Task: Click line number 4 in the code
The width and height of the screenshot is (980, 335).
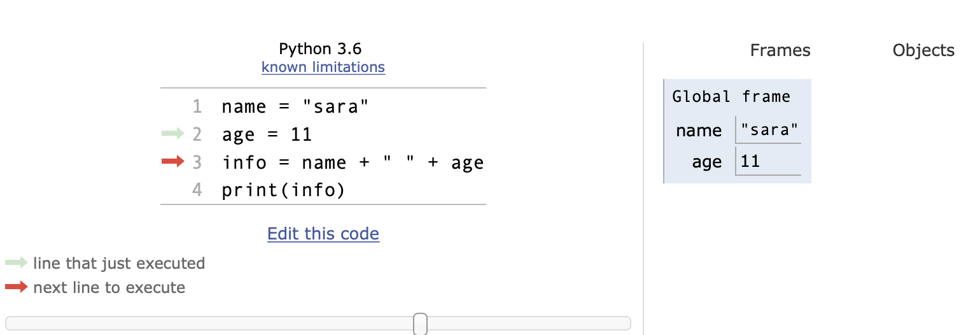Action: (197, 190)
